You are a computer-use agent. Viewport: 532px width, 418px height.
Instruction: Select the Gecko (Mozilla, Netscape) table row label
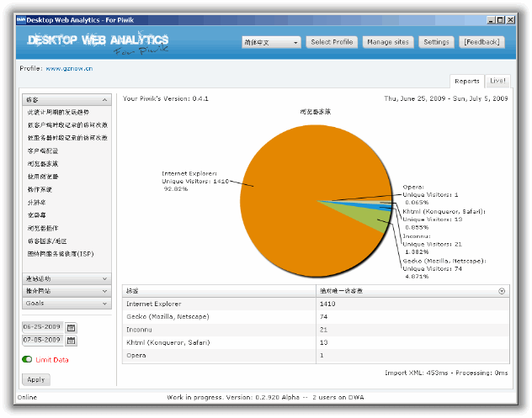(x=168, y=316)
